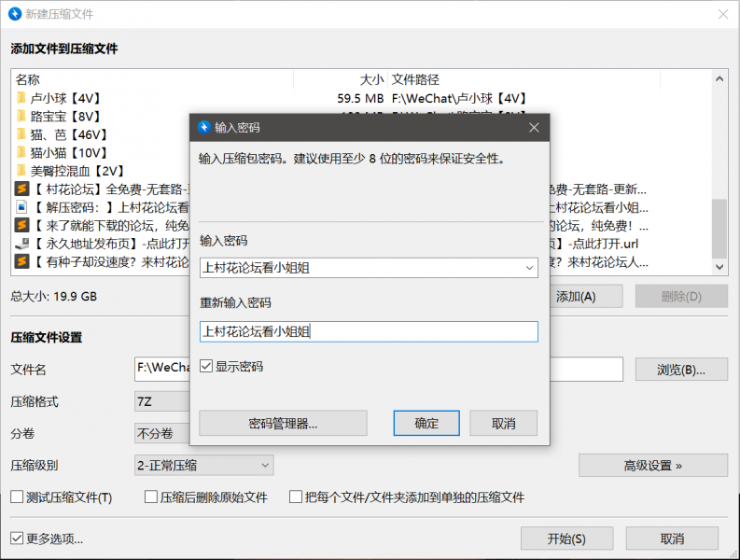Enable the 测试压缩文件(T) checkbox
Image resolution: width=740 pixels, height=560 pixels.
tap(17, 497)
